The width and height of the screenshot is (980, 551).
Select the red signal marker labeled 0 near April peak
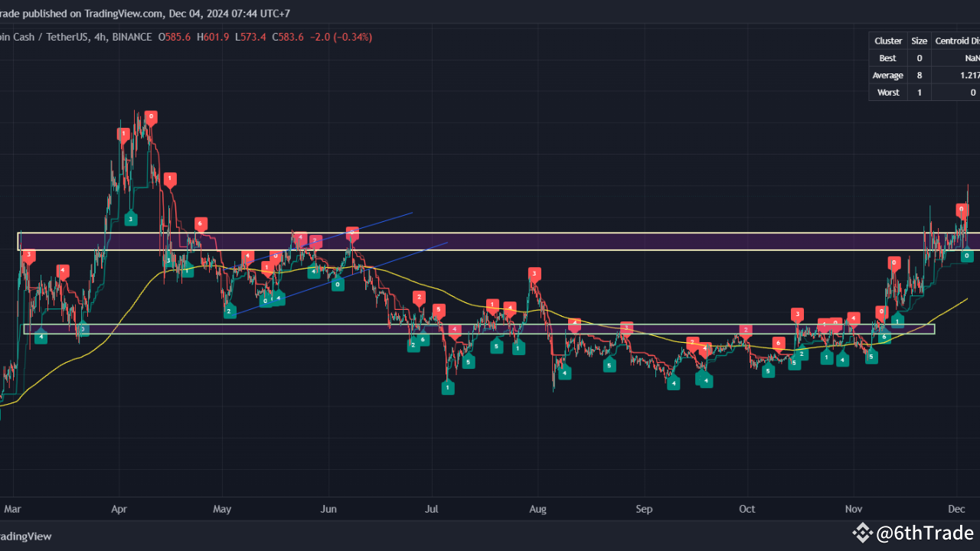pos(151,116)
